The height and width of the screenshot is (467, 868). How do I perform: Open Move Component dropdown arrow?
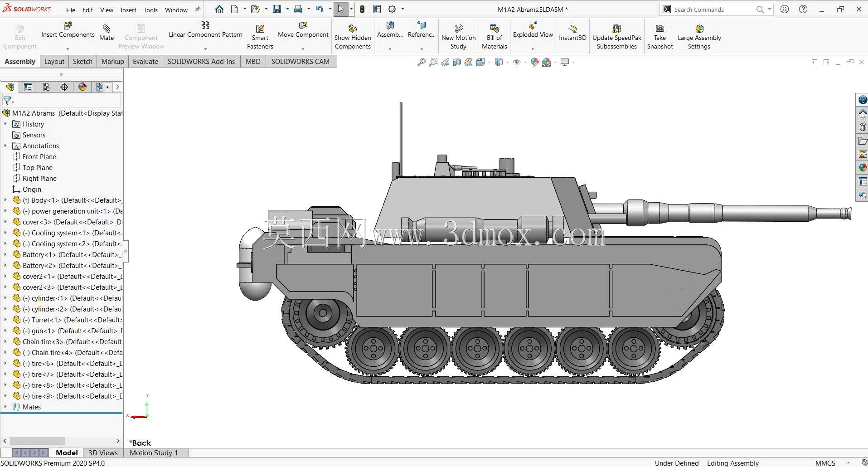[x=303, y=49]
